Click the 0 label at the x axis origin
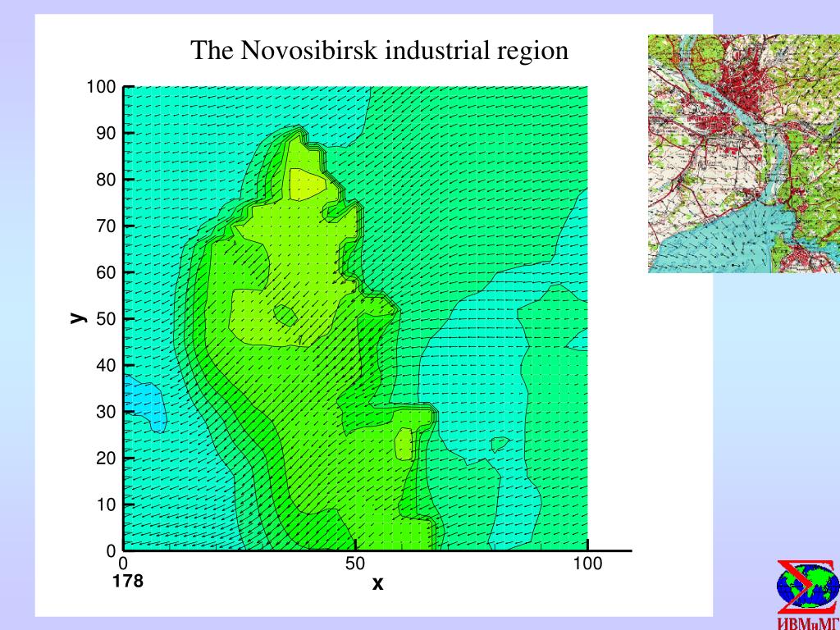This screenshot has width=840, height=630. 123,564
